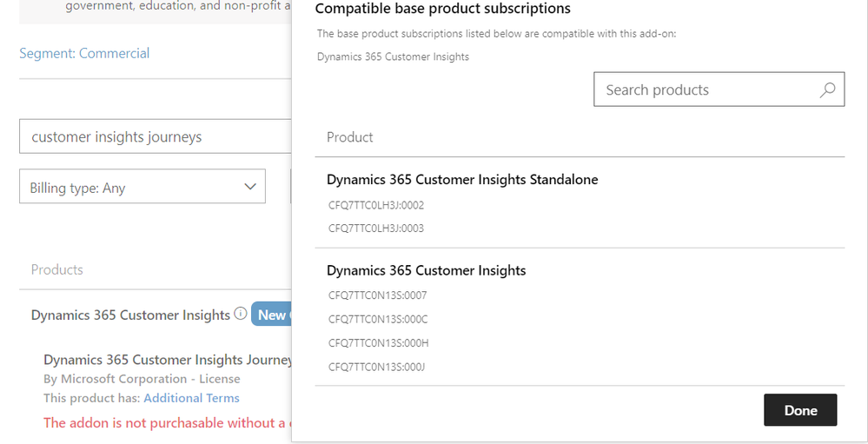Click the search magnifier icon in Search products
The height and width of the screenshot is (444, 868).
[x=827, y=89]
